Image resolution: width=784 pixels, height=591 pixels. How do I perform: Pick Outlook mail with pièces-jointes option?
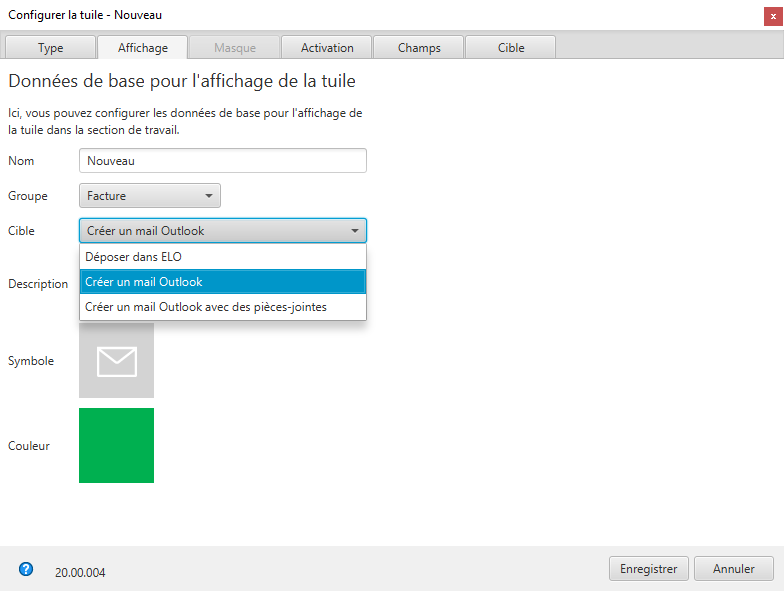coord(222,306)
